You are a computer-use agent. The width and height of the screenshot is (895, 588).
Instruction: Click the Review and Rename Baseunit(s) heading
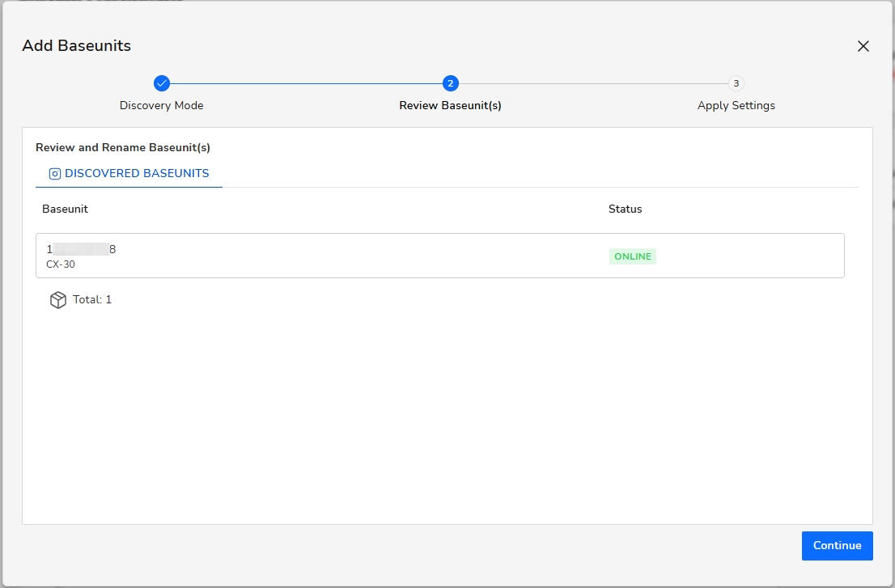[123, 148]
